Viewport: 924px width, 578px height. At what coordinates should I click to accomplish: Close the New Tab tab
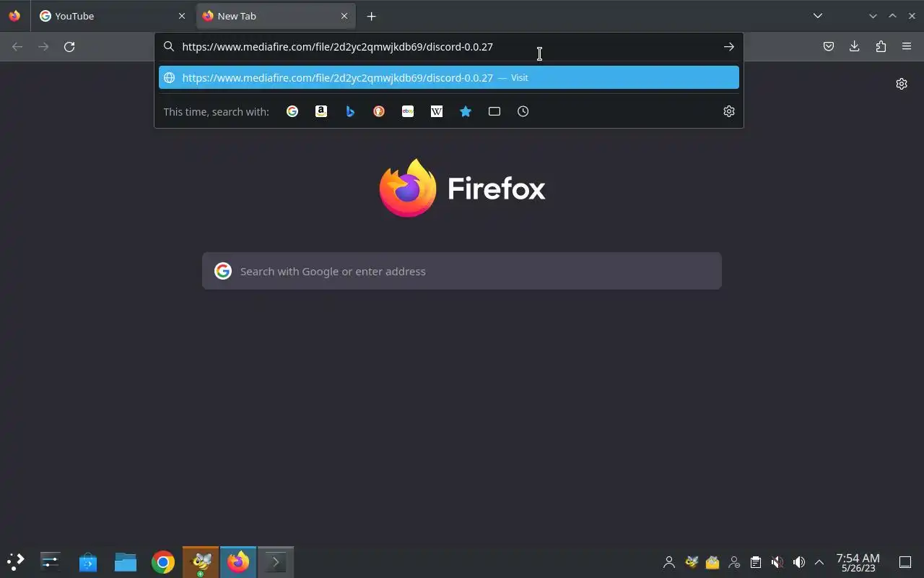(x=344, y=16)
